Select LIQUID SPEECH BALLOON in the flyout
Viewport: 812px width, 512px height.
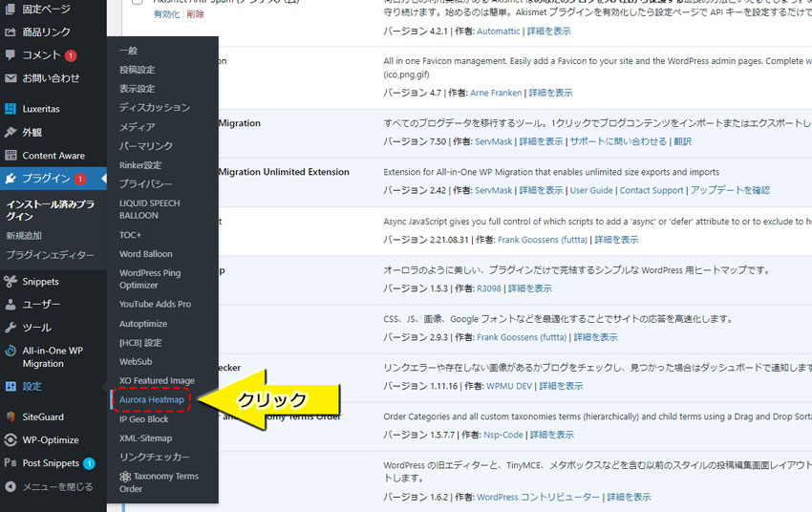(x=150, y=209)
